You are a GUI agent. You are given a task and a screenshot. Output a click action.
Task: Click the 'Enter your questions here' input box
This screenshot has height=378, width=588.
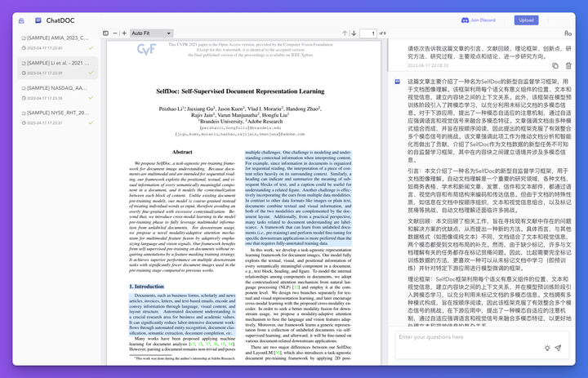[482, 345]
